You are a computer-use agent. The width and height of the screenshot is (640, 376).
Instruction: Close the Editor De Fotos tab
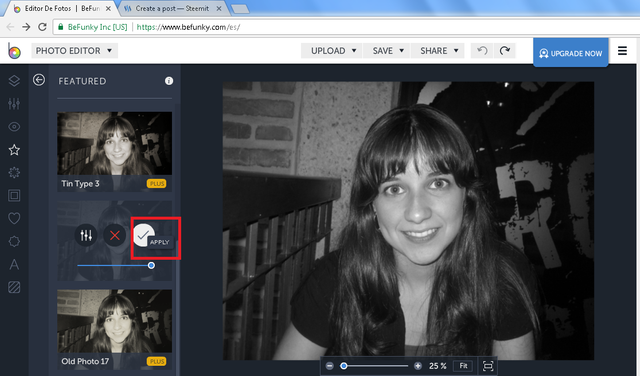pos(108,9)
